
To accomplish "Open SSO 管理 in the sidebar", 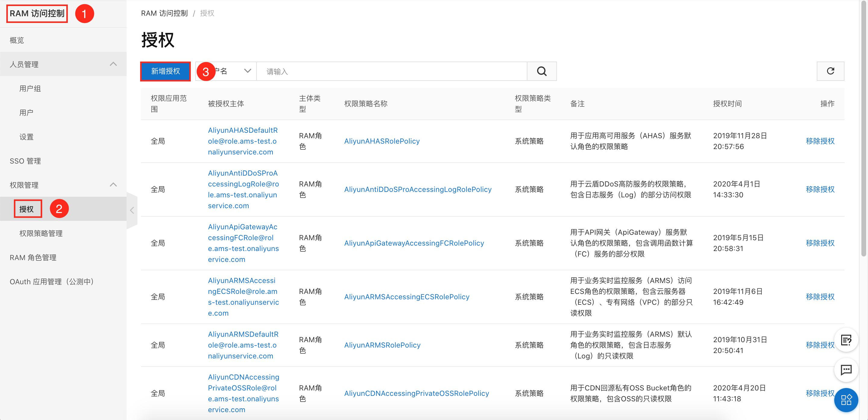I will [x=25, y=161].
